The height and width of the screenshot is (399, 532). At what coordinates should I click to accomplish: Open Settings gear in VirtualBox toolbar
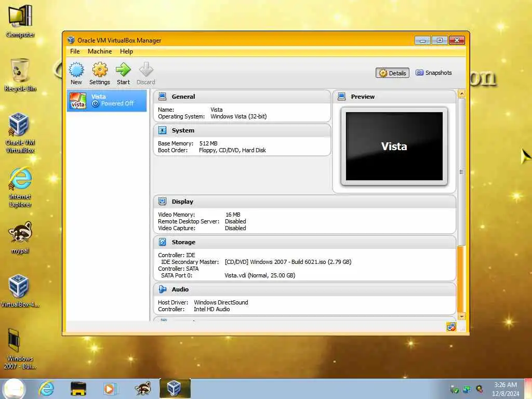[100, 70]
